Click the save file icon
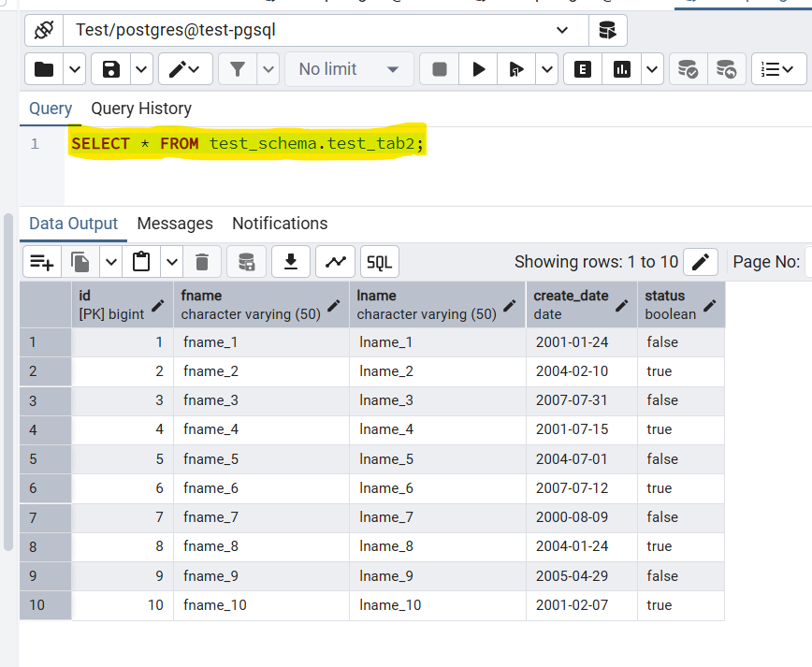 pos(110,69)
